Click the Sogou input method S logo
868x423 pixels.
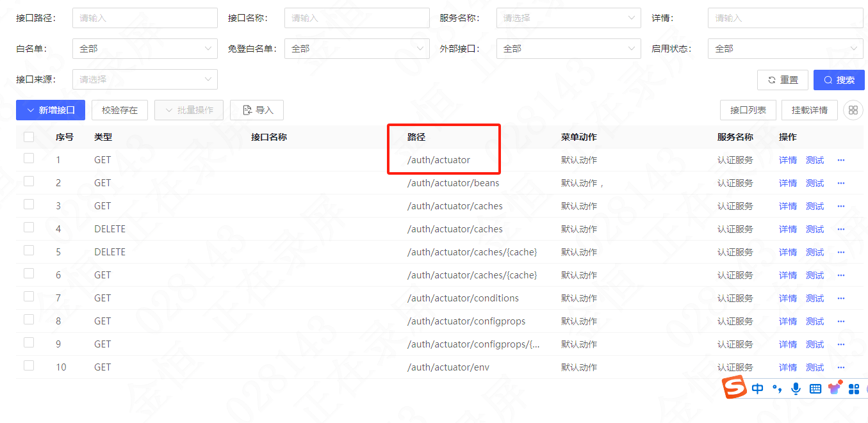(x=735, y=388)
